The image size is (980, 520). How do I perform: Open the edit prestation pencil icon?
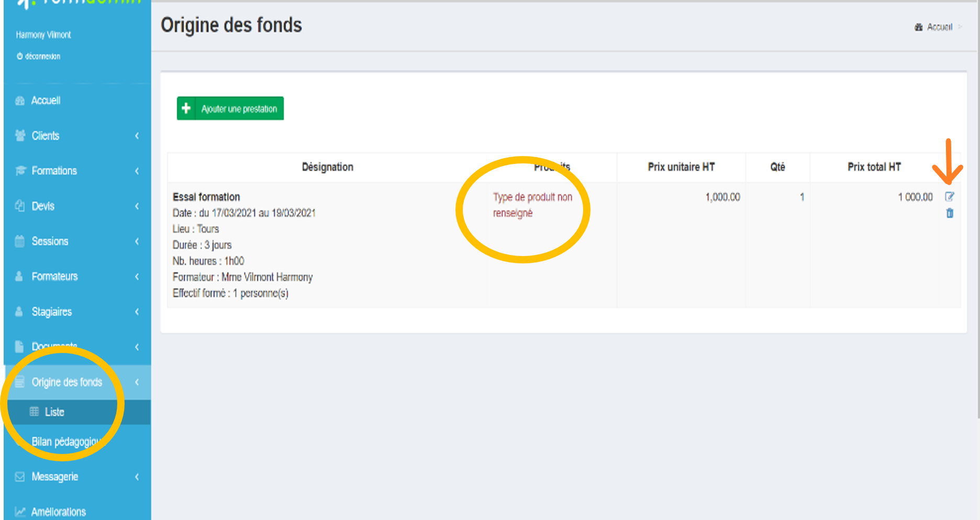951,197
